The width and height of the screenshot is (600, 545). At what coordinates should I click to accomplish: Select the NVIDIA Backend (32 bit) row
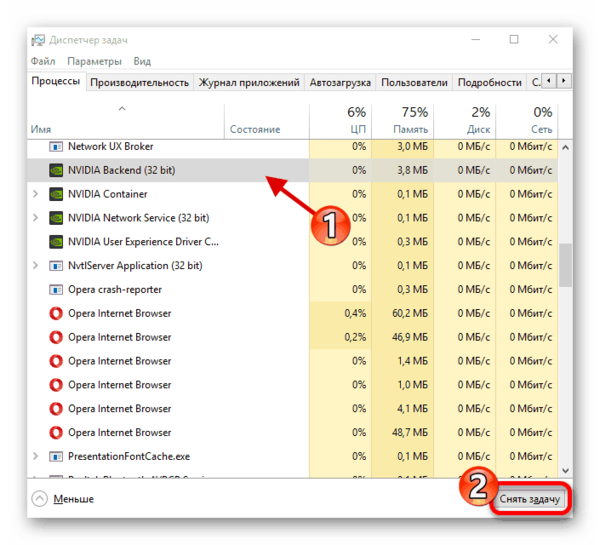(x=292, y=170)
